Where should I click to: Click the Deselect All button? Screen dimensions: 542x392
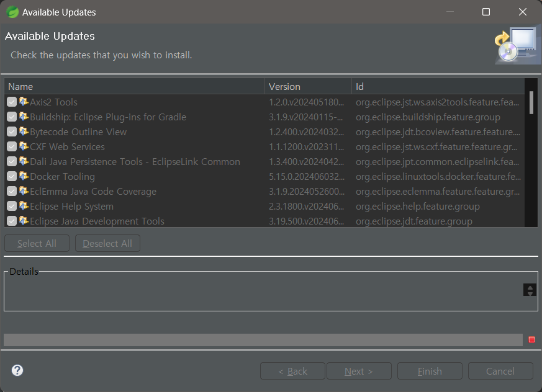pyautogui.click(x=107, y=244)
